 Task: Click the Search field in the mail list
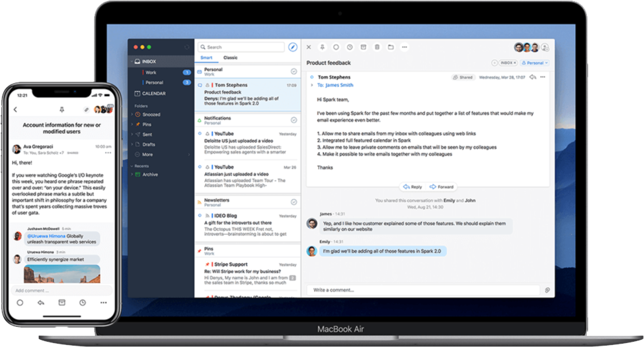[x=241, y=47]
